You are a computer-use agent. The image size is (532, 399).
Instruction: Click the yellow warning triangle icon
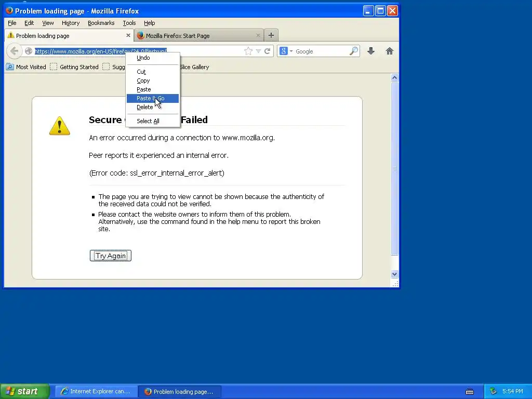60,126
